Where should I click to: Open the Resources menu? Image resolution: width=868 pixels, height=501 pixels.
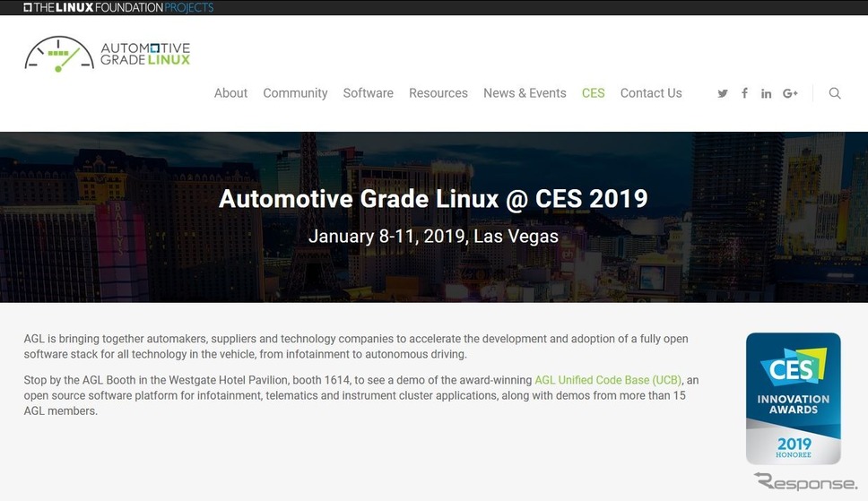tap(438, 93)
